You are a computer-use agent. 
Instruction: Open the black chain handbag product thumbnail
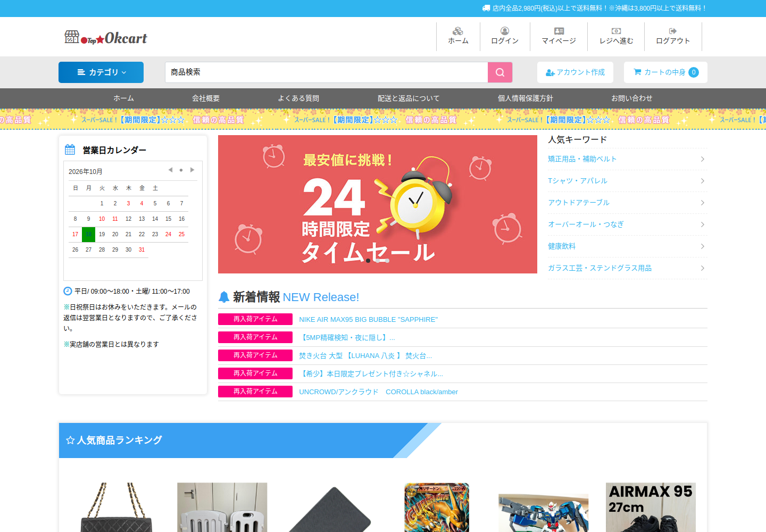pyautogui.click(x=116, y=508)
